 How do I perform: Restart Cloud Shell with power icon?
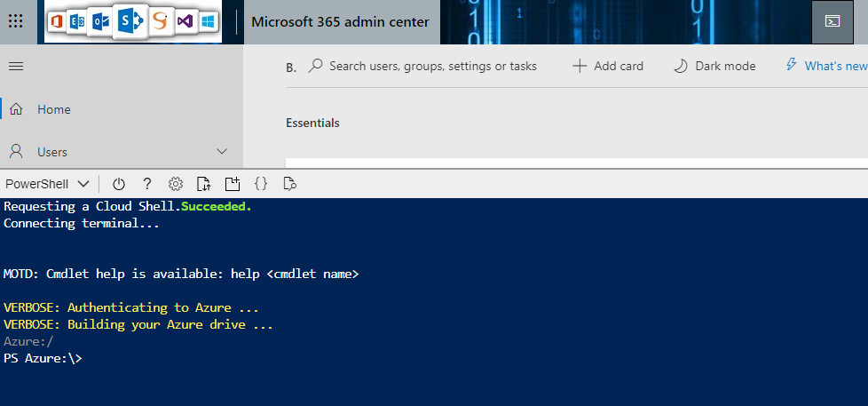[x=119, y=184]
